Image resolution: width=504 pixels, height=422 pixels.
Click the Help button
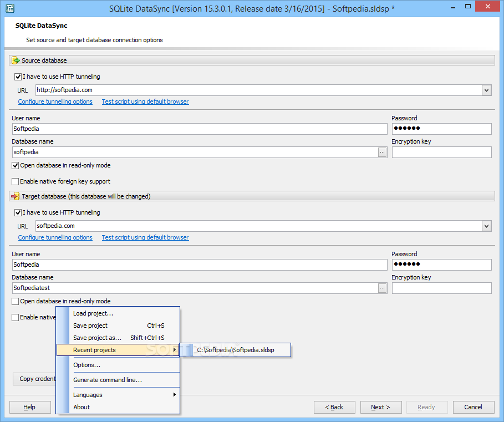[x=30, y=407]
